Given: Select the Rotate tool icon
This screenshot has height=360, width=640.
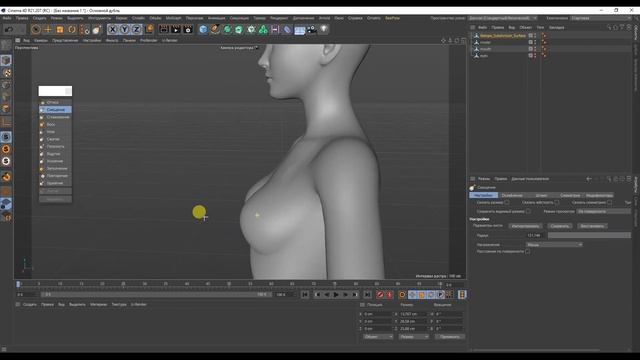Looking at the screenshot, I should pos(72,29).
